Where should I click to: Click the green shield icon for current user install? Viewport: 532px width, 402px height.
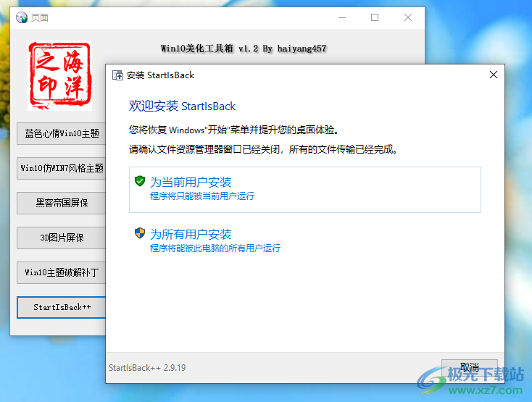pos(140,181)
